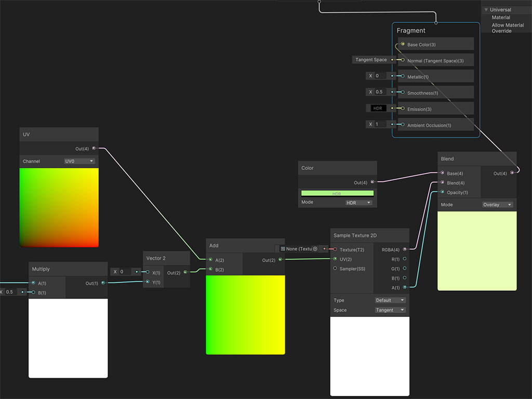The height and width of the screenshot is (399, 532).
Task: Click the UV node Out(4) port
Action: pyautogui.click(x=94, y=149)
